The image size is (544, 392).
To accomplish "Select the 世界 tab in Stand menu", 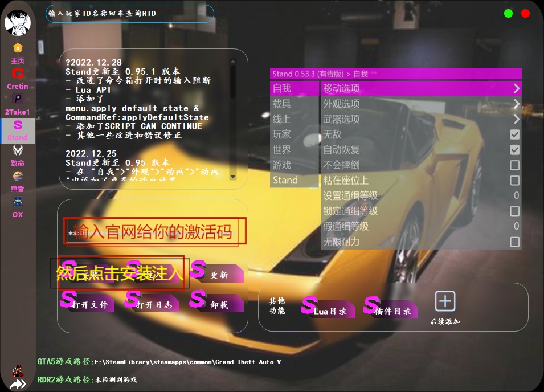I will (294, 150).
